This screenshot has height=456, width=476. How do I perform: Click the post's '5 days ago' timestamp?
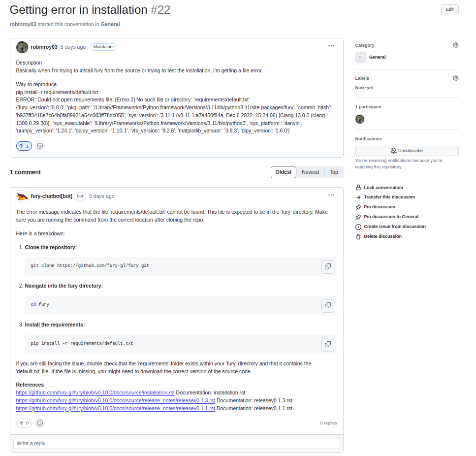pyautogui.click(x=73, y=47)
